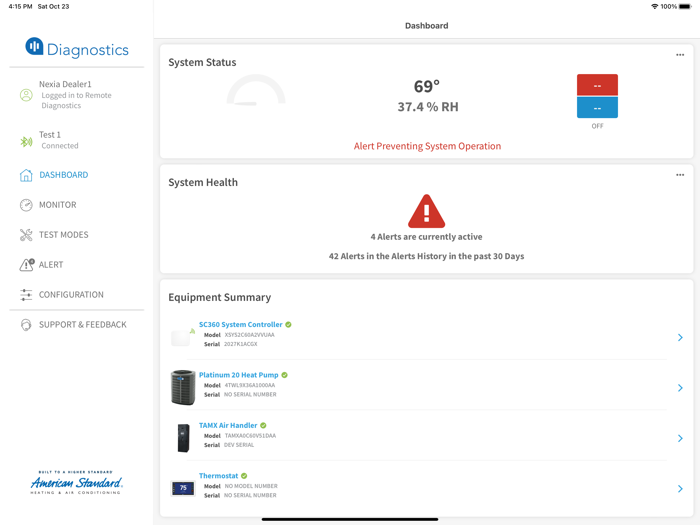Image resolution: width=700 pixels, height=525 pixels.
Task: Open the SC360 System Controller link
Action: click(241, 325)
